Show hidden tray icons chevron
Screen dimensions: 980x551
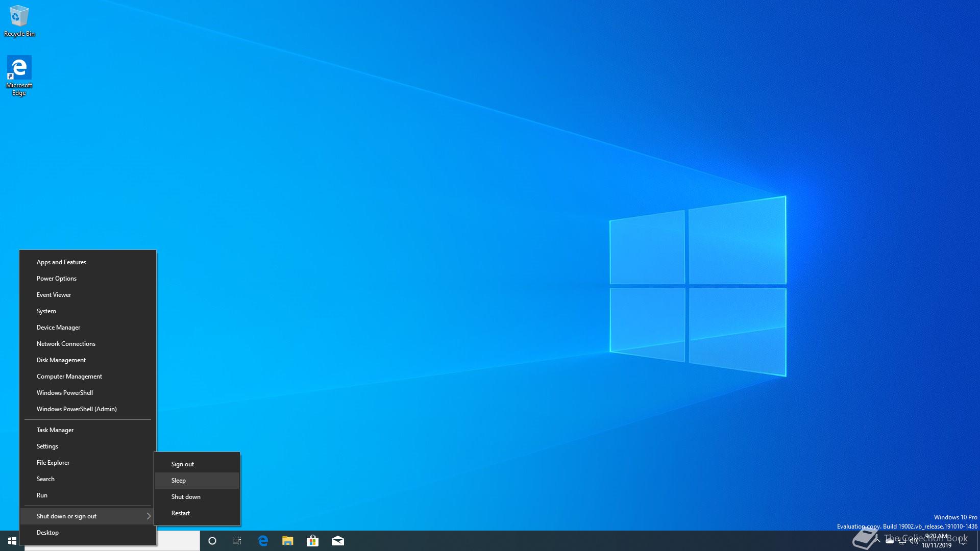pos(877,541)
